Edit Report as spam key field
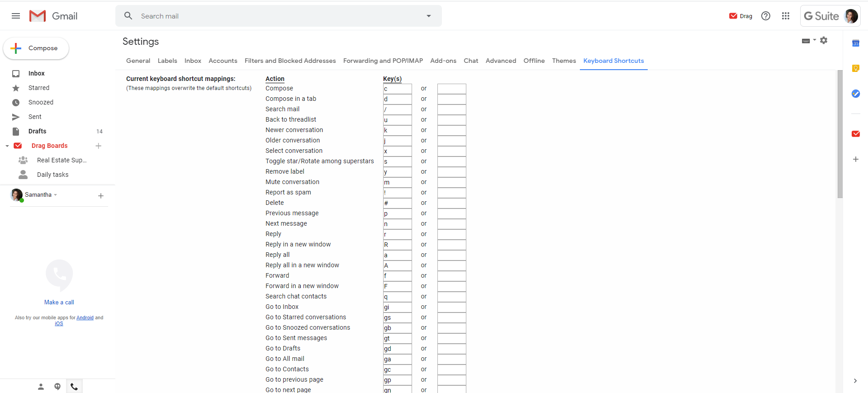The height and width of the screenshot is (393, 868). (398, 193)
